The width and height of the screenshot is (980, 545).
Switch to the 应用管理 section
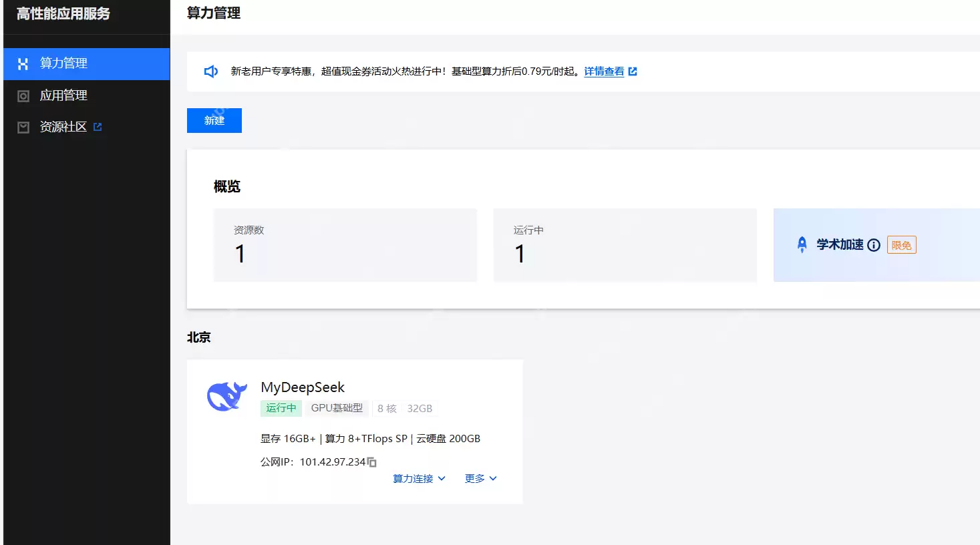(63, 95)
